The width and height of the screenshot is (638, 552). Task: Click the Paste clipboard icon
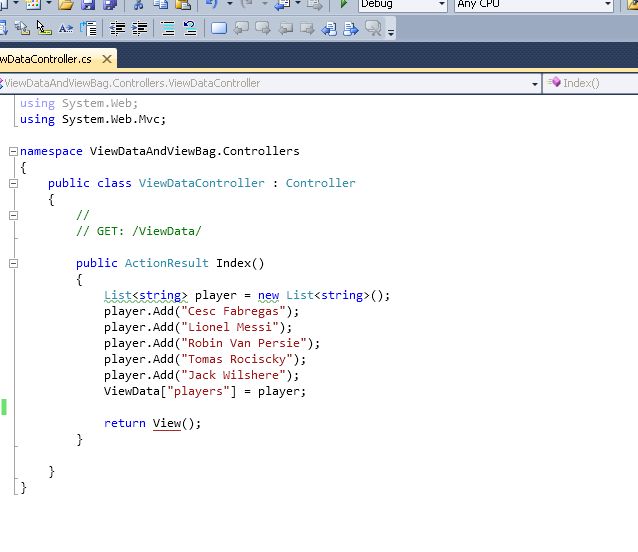point(183,4)
